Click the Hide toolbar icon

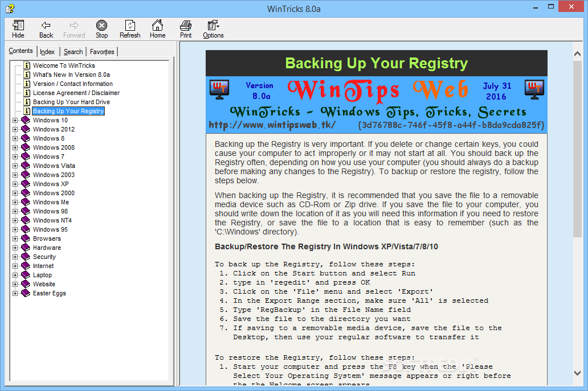18,26
